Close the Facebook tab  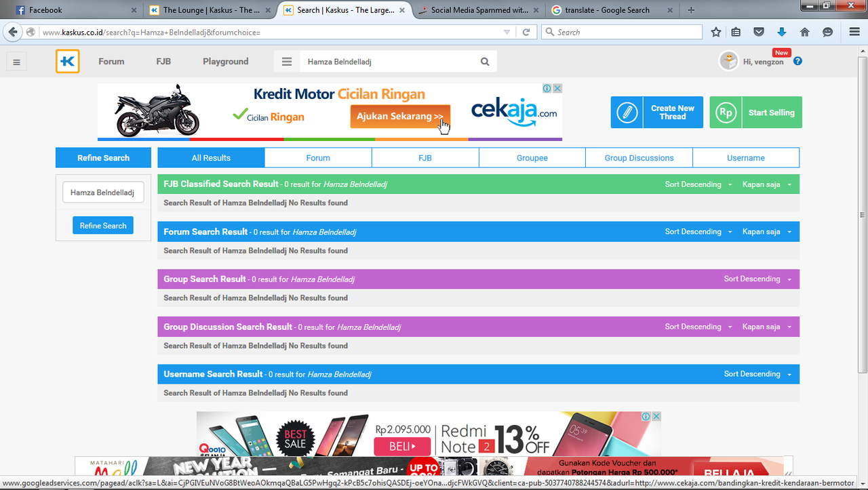point(134,10)
